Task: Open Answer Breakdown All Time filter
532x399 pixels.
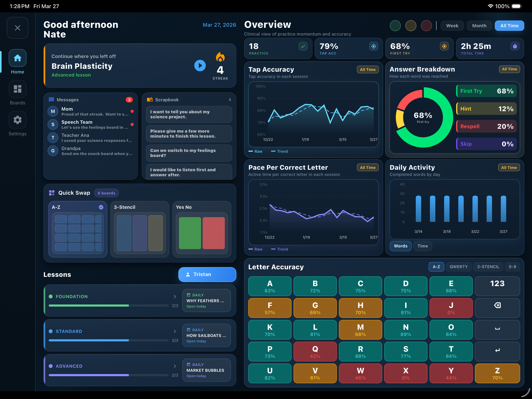Action: click(x=509, y=69)
